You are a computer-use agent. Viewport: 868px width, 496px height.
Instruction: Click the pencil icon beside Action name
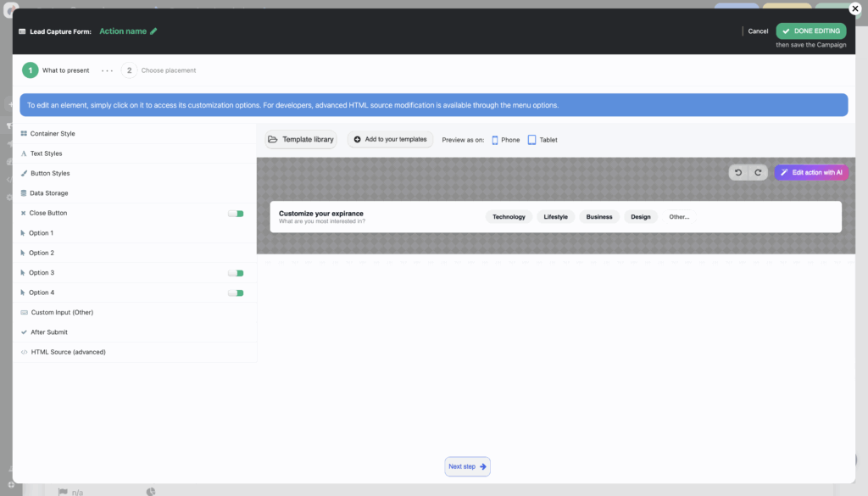pyautogui.click(x=154, y=31)
